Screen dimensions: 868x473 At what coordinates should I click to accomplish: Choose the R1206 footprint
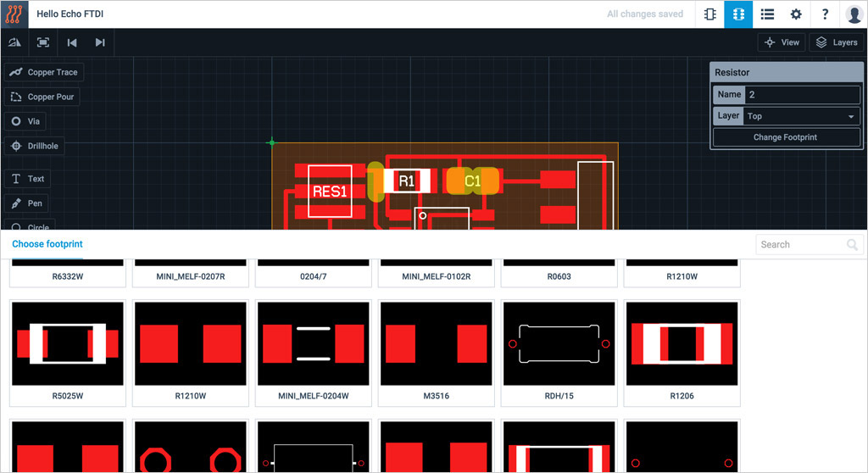click(682, 343)
